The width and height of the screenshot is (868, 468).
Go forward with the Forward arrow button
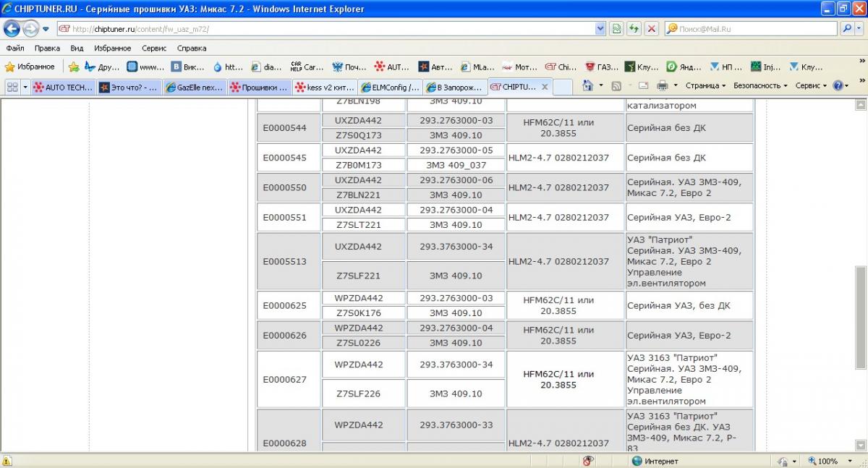30,29
